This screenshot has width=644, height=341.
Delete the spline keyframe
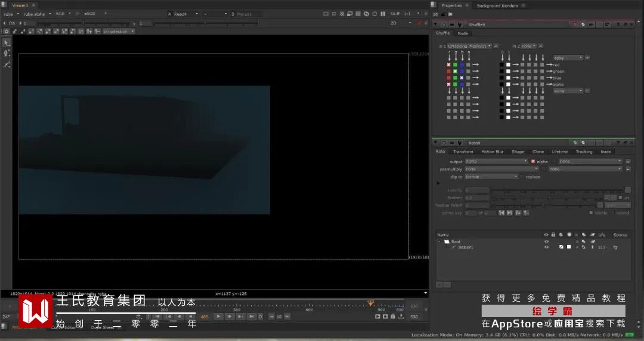point(526,213)
